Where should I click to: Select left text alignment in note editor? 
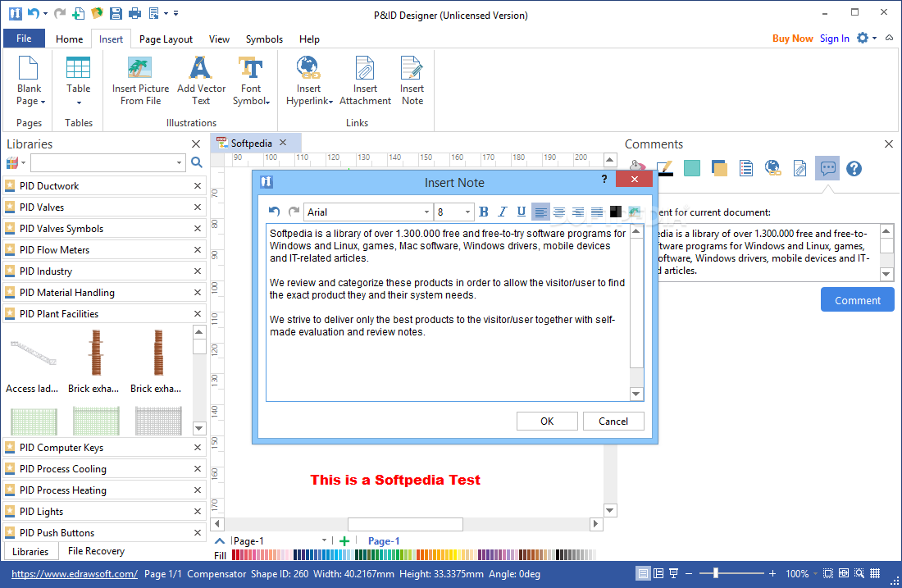(540, 212)
